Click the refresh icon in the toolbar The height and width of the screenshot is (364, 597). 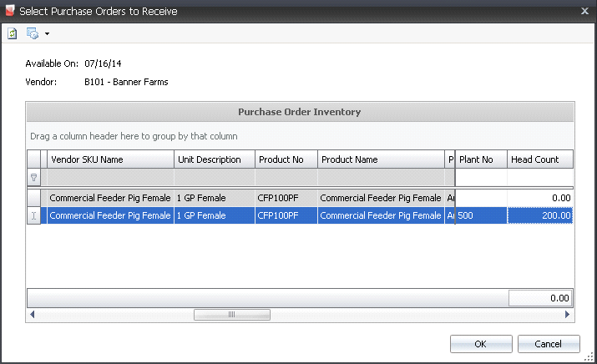[x=13, y=33]
